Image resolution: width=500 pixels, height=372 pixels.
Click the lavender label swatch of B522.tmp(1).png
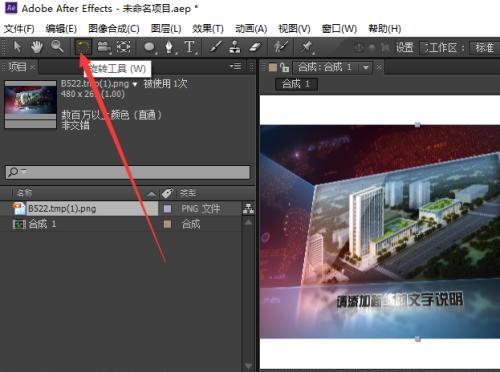(x=168, y=209)
